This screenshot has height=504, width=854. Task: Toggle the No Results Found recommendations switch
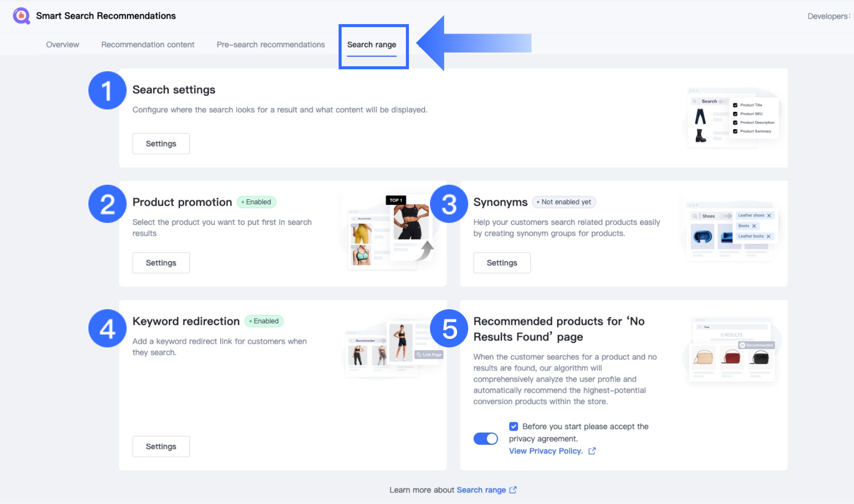[x=486, y=439]
